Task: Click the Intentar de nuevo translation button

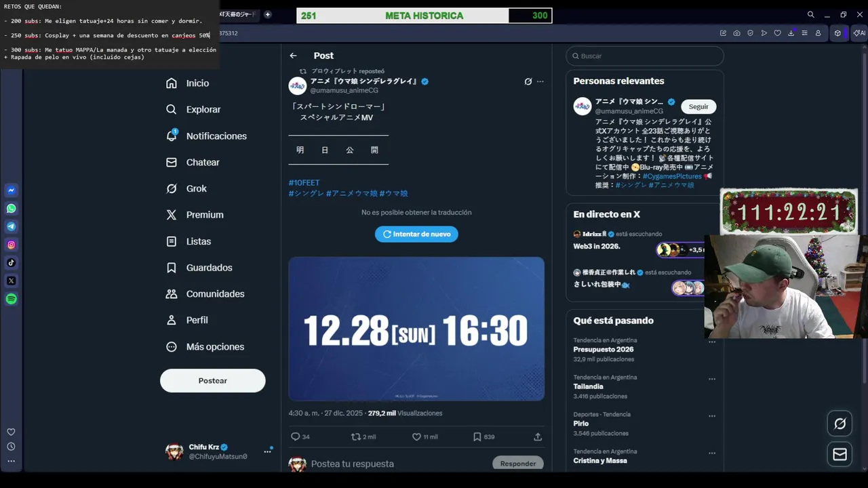Action: (x=416, y=234)
